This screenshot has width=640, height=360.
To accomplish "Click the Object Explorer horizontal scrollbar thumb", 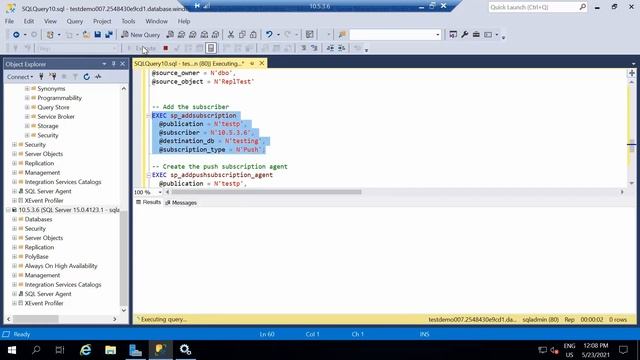I will pos(35,319).
